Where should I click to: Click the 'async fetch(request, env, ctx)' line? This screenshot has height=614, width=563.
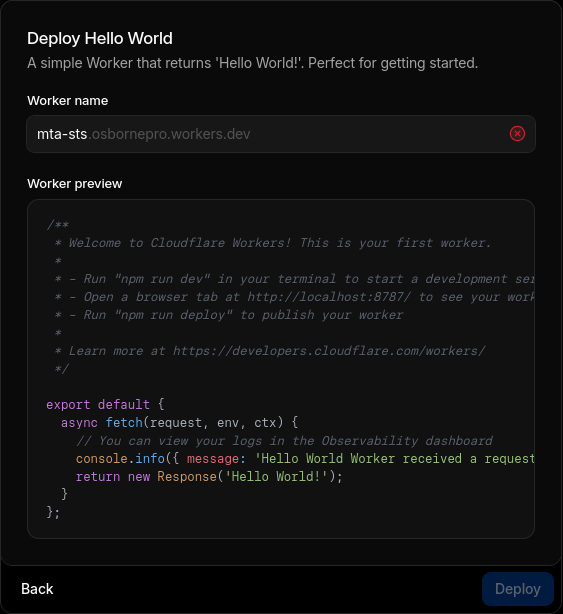[179, 423]
